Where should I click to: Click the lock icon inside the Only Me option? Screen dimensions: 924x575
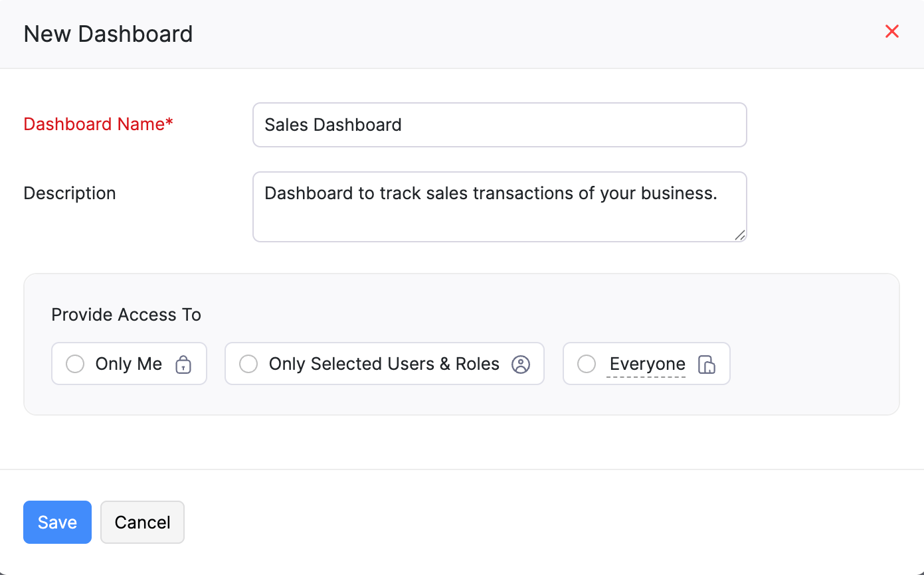pos(184,363)
